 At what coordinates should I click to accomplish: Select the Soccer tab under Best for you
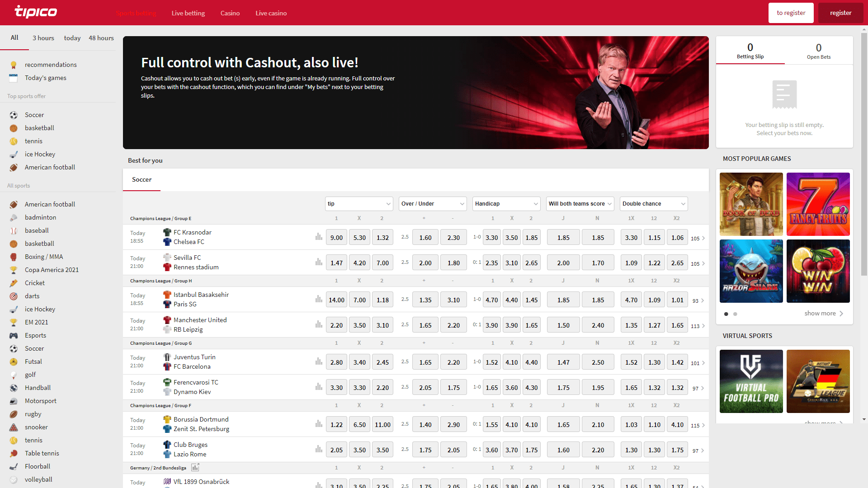tap(142, 179)
